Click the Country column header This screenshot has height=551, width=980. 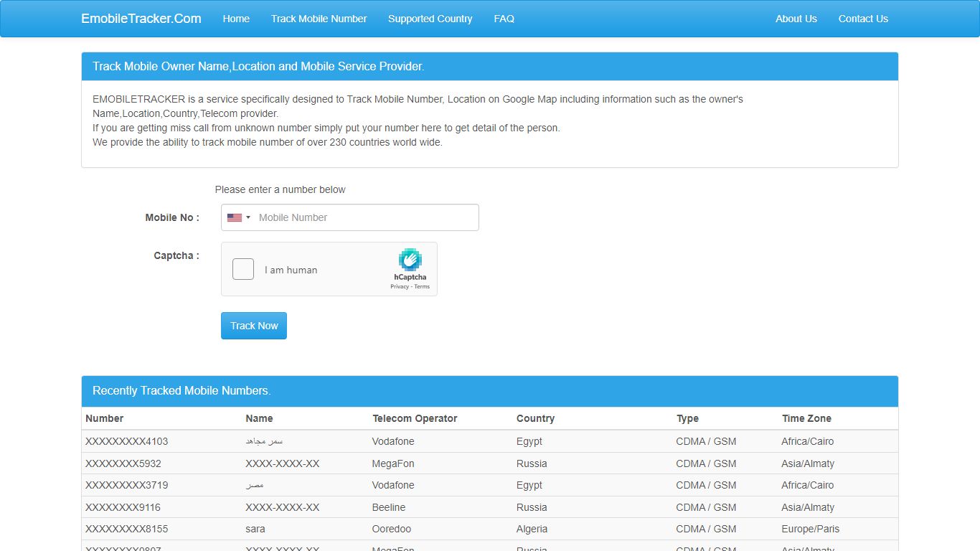[535, 418]
